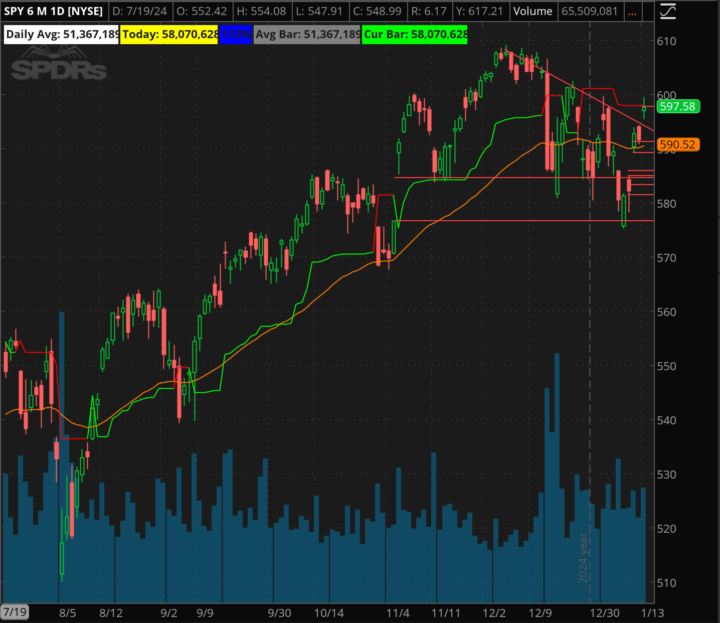Click the gray Avg Bar volume label
The image size is (720, 623).
coord(307,34)
